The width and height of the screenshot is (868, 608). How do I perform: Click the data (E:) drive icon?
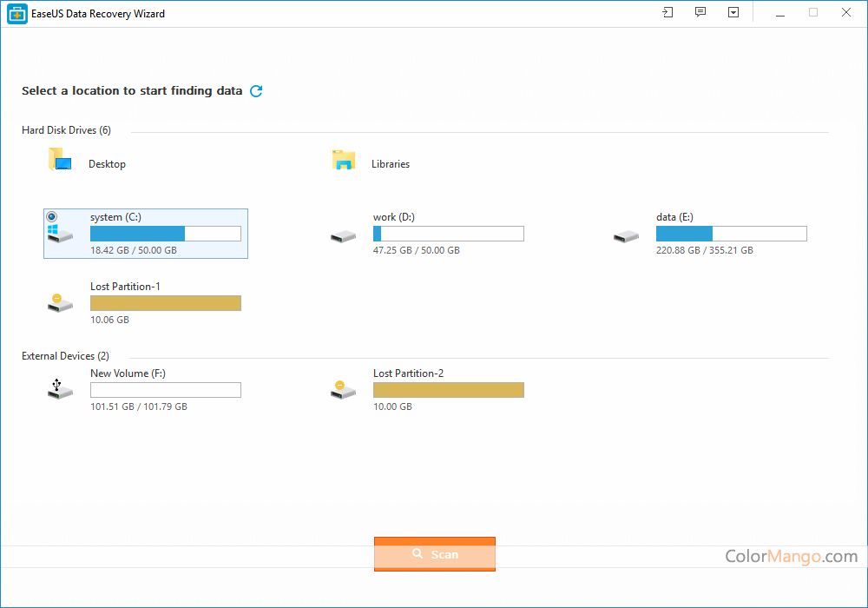(626, 237)
